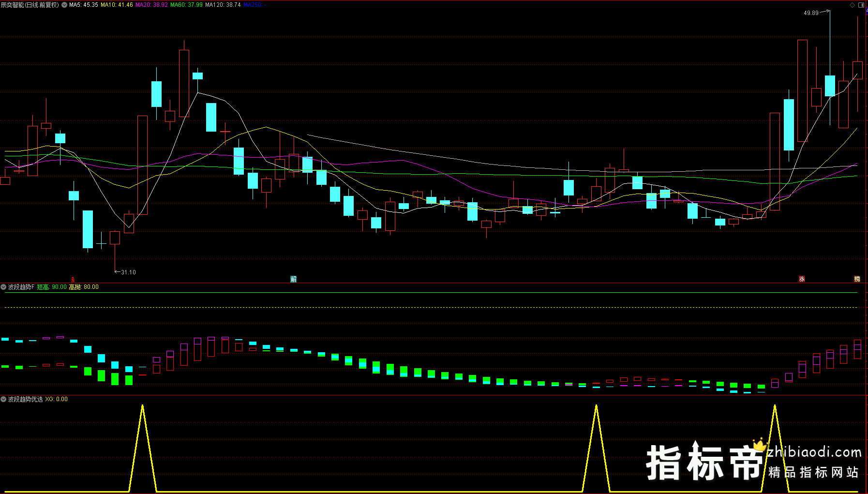
Task: Click the red S marker on the date axis
Action: point(73,279)
